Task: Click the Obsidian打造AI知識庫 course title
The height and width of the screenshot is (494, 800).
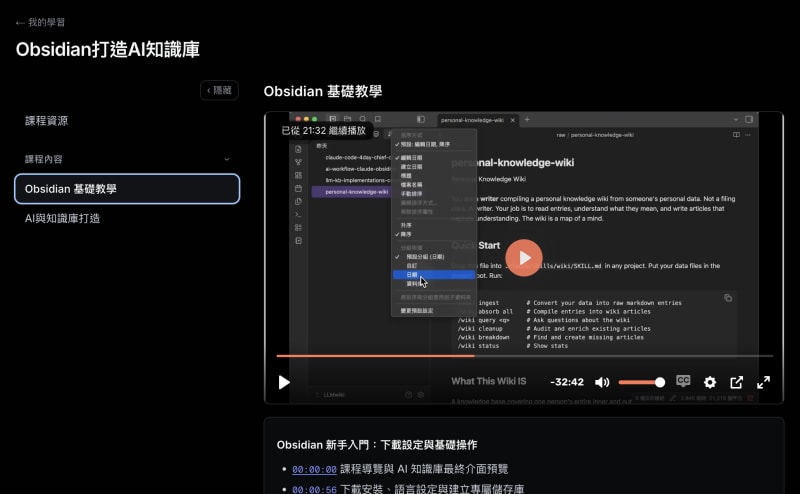Action: click(x=108, y=50)
